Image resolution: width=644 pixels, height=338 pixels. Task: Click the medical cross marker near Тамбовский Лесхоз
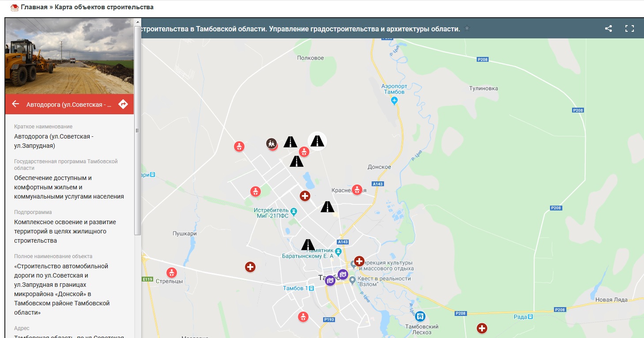click(x=482, y=328)
